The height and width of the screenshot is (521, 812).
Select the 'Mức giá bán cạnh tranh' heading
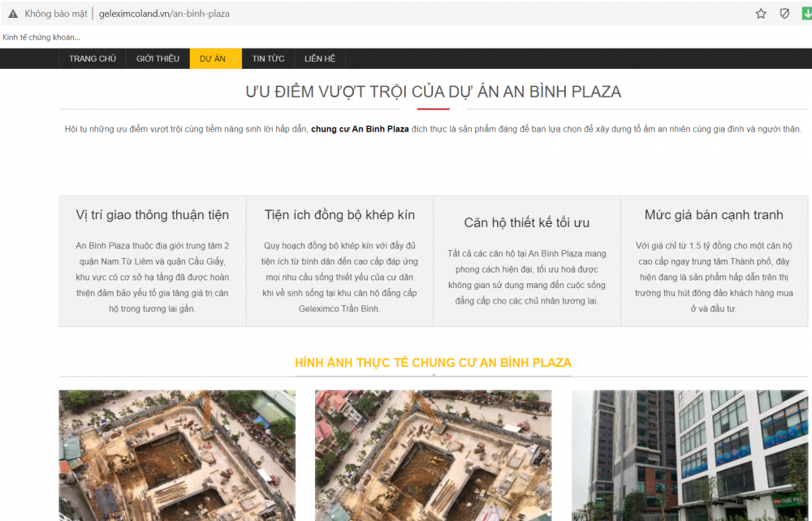coord(714,215)
